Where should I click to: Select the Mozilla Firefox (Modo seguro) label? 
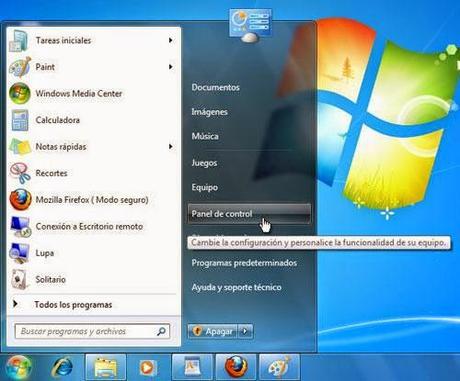pos(92,200)
